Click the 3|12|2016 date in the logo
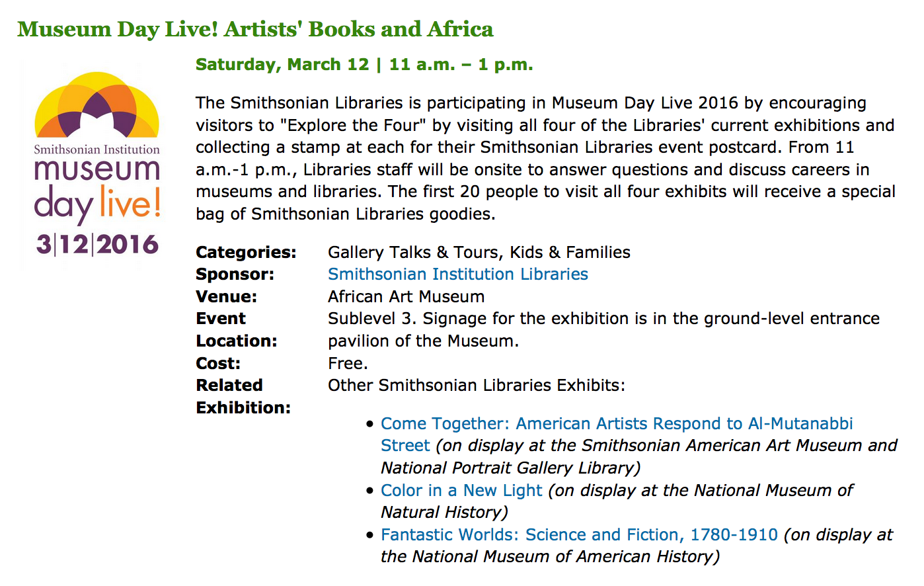This screenshot has height=586, width=924. [97, 245]
